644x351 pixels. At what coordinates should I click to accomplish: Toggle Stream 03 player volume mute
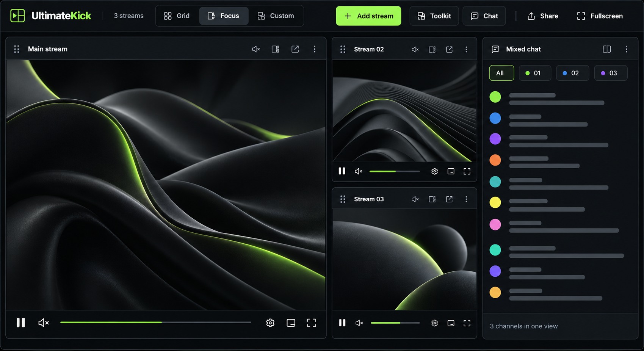click(x=359, y=323)
